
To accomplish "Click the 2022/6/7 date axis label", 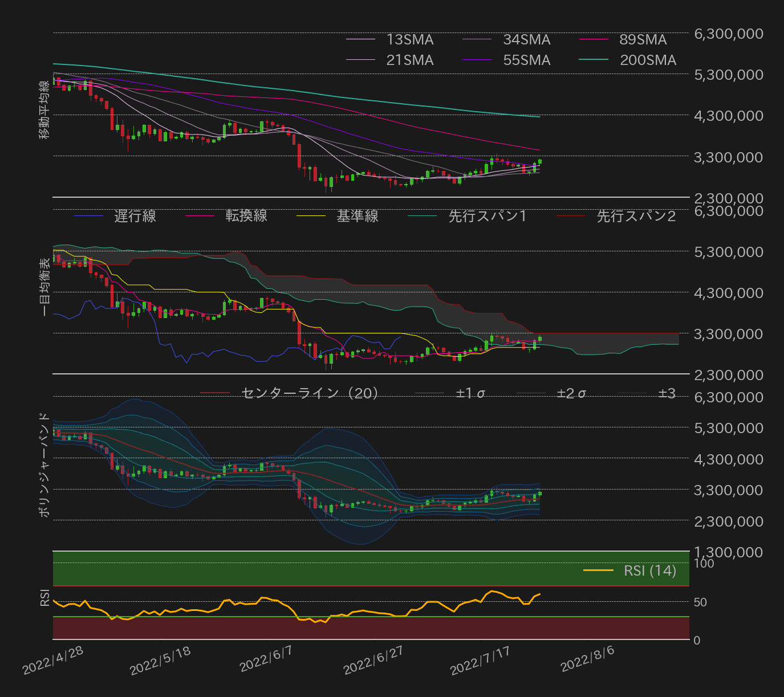I will (x=266, y=660).
